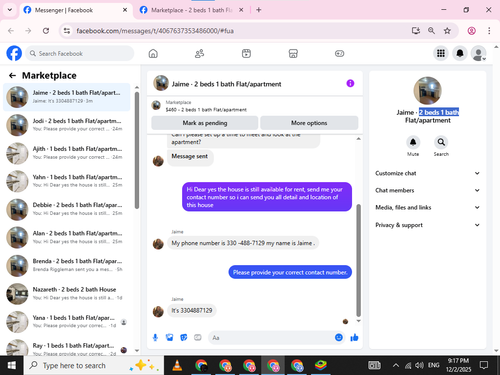Open the install app icon in address bar
This screenshot has height=375, width=500.
(415, 31)
